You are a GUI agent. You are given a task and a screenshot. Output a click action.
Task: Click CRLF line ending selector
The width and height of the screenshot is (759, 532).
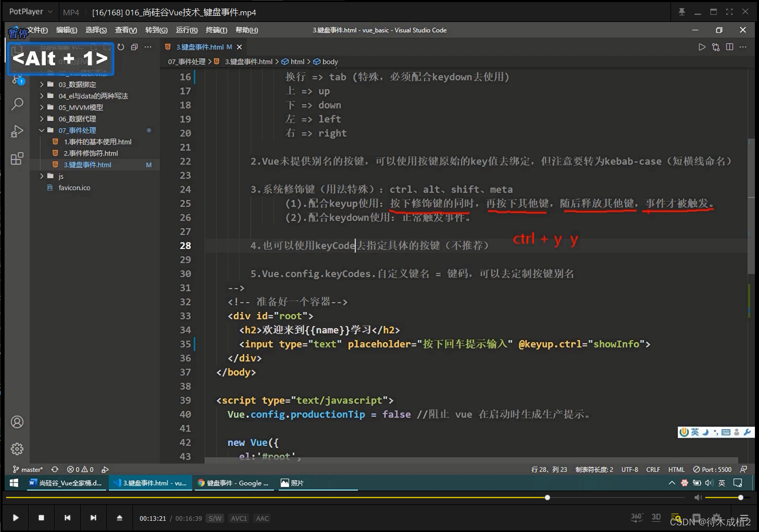(x=653, y=469)
